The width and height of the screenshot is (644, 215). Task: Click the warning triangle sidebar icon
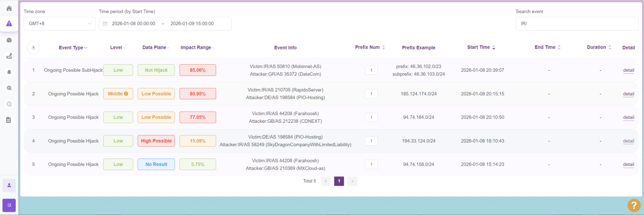tap(9, 23)
